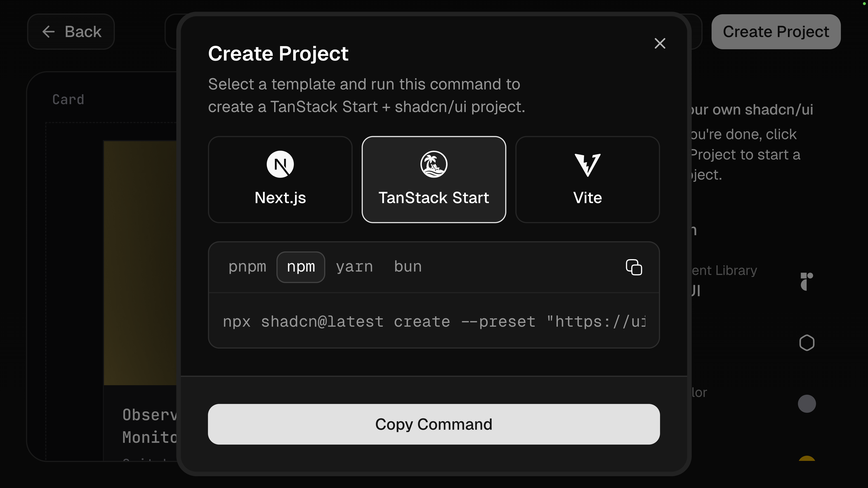
Task: Select the TanStack Start template card
Action: (x=434, y=180)
